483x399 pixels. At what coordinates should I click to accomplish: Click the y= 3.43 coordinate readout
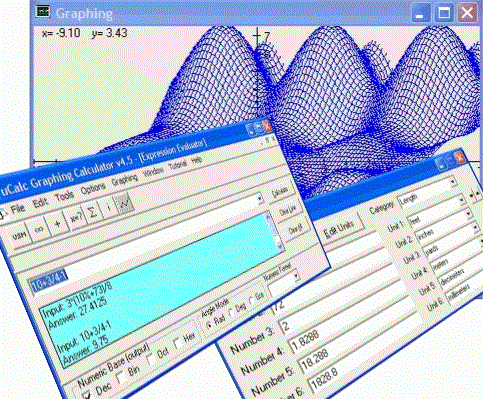click(x=109, y=33)
